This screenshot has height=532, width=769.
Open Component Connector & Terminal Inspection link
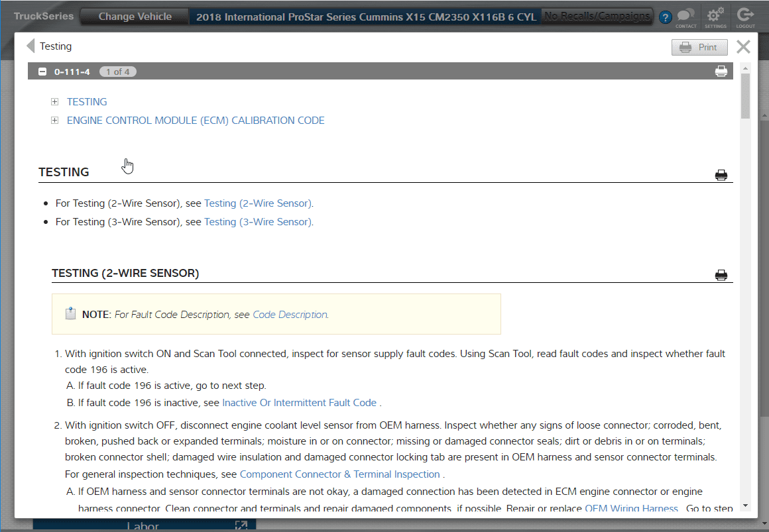pos(339,474)
